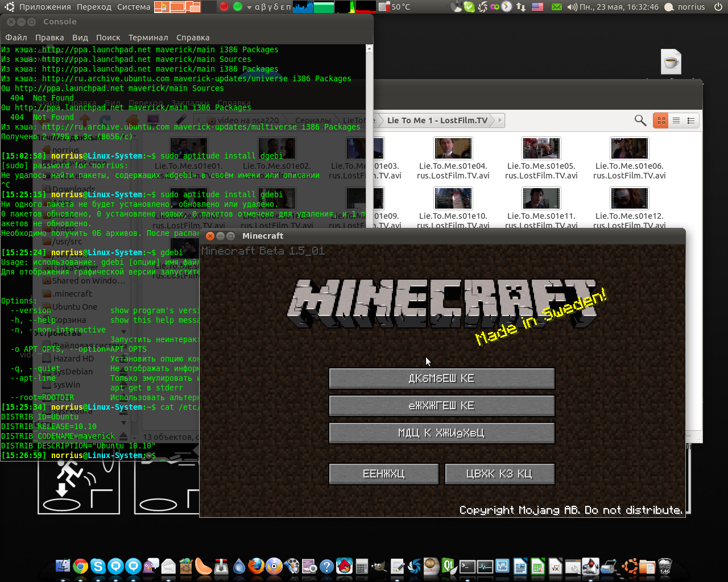
Task: Open Терминал menu in Console
Action: (148, 38)
